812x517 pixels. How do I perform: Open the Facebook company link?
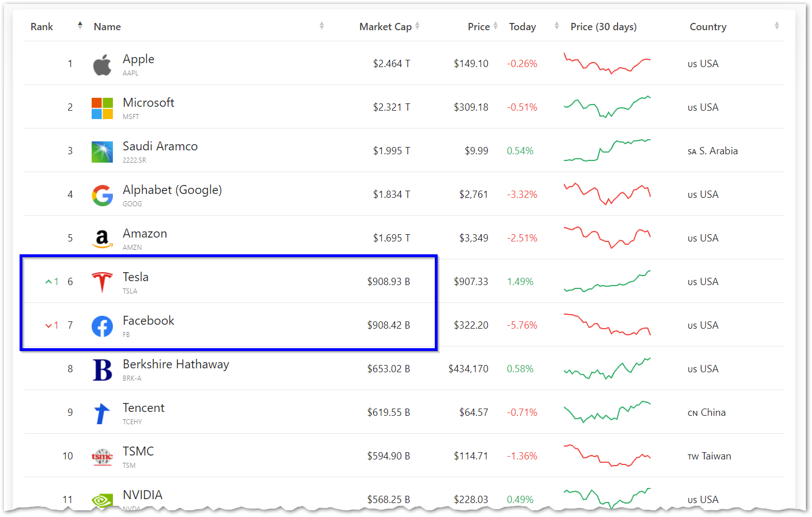click(x=149, y=321)
